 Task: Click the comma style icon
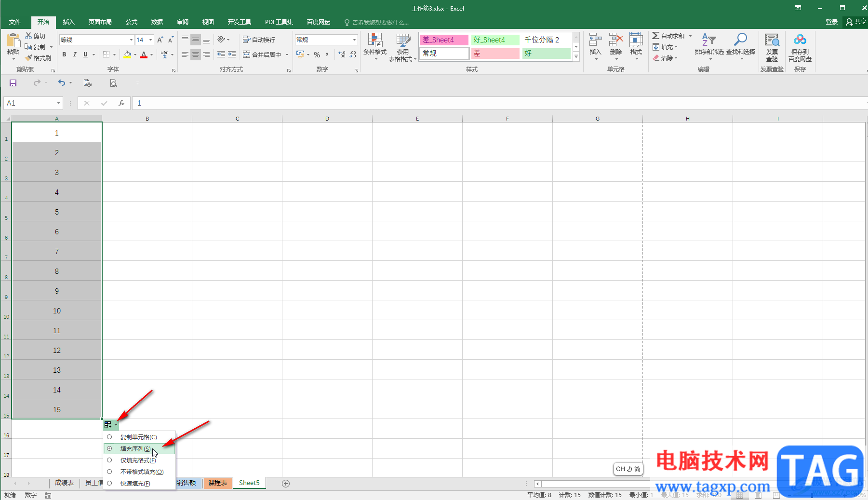click(327, 54)
